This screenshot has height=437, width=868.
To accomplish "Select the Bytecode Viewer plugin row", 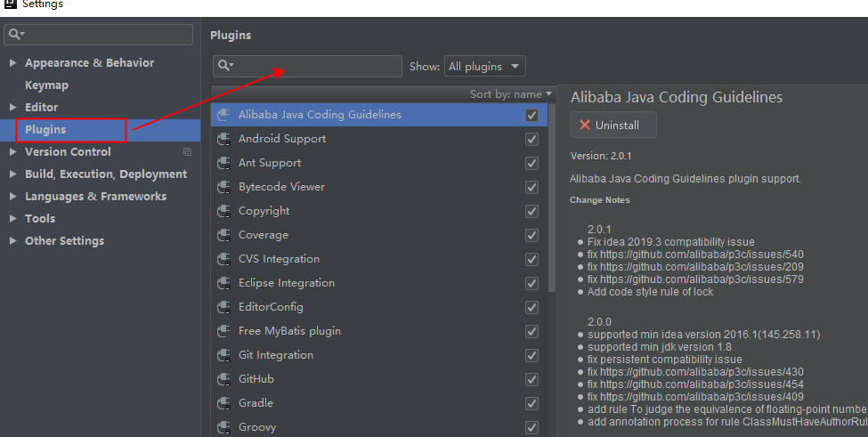I will tap(378, 187).
